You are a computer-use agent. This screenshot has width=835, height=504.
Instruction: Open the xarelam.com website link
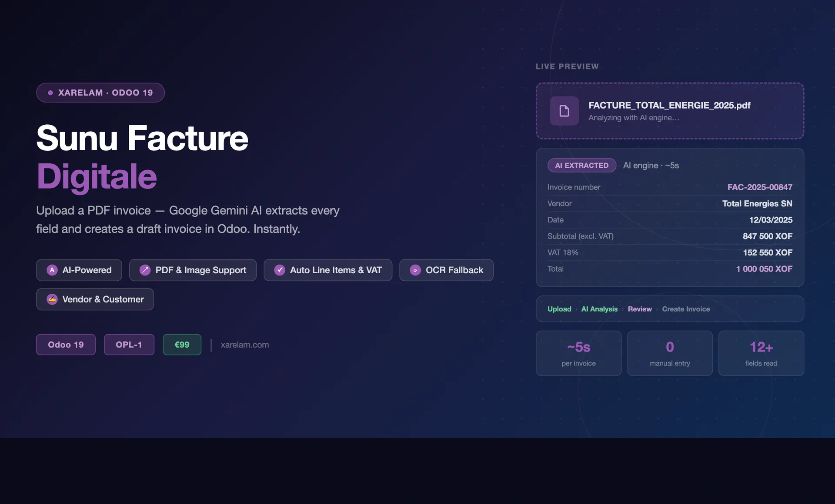[x=244, y=345]
